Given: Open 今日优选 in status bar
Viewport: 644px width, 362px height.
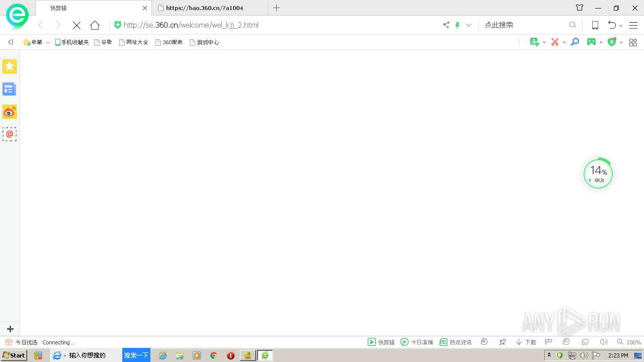Looking at the screenshot, I should point(21,342).
